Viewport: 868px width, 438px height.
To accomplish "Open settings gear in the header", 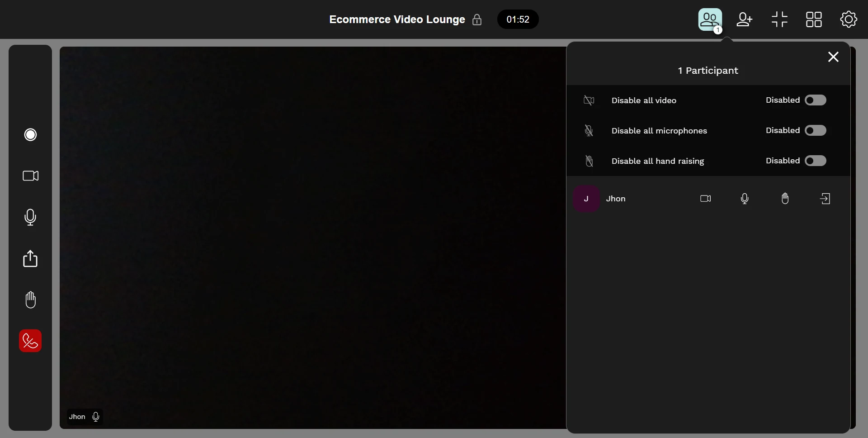I will (849, 19).
